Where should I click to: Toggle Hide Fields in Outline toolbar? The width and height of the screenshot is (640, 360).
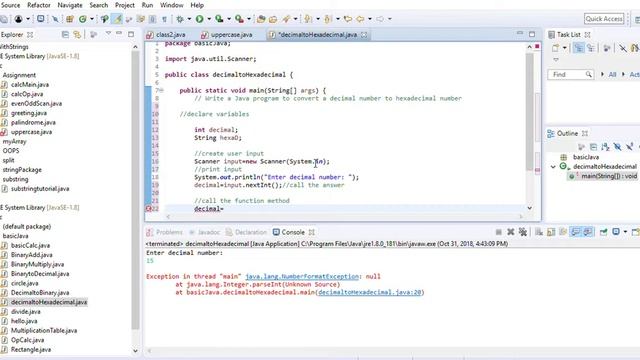point(617,147)
